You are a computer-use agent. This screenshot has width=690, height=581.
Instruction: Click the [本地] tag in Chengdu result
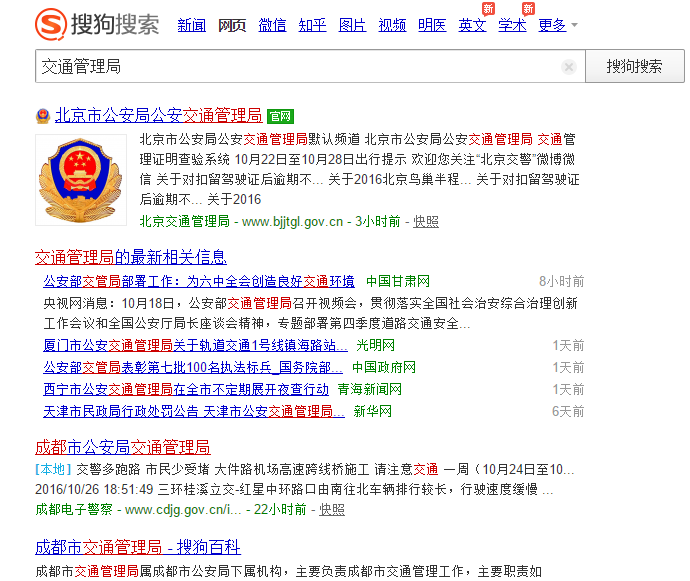[53, 469]
